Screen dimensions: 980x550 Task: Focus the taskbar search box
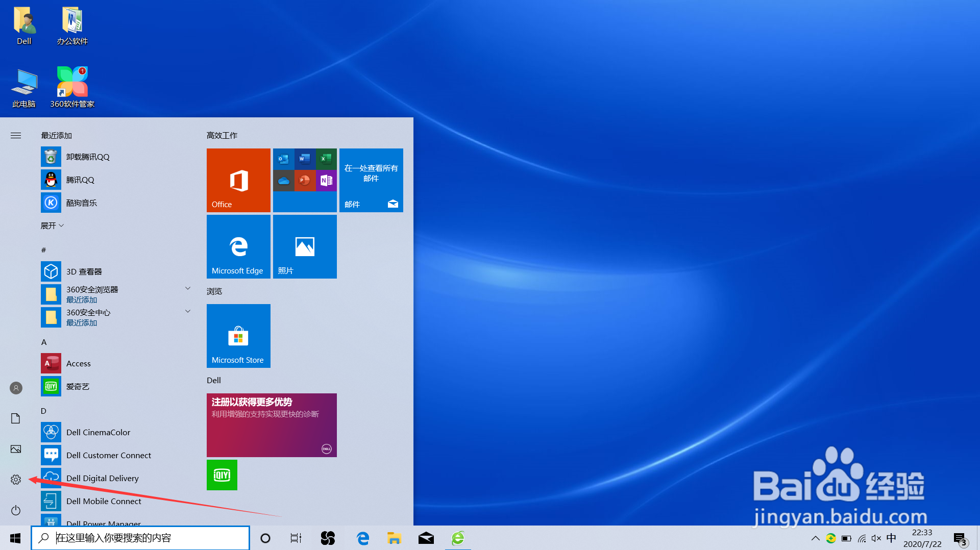140,538
